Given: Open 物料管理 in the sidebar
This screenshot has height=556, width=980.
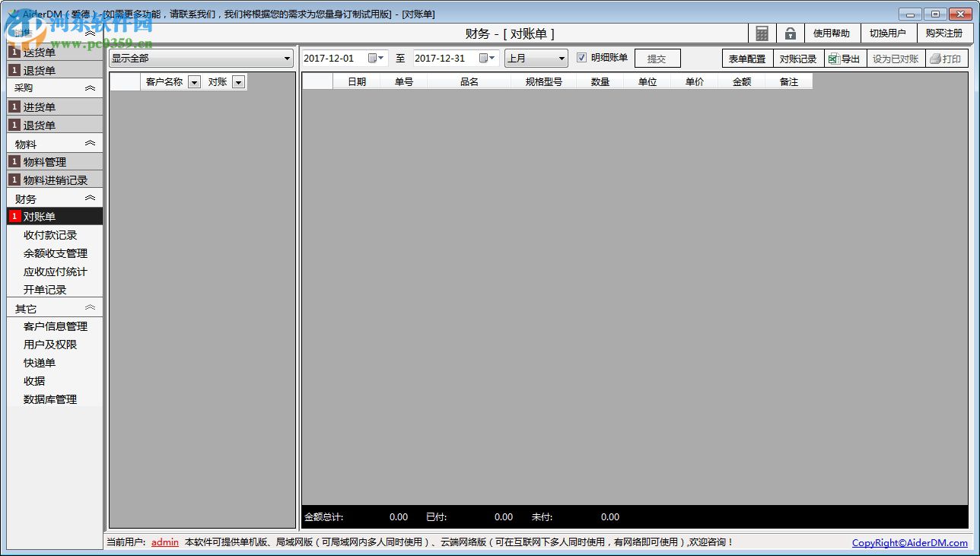Looking at the screenshot, I should (55, 162).
